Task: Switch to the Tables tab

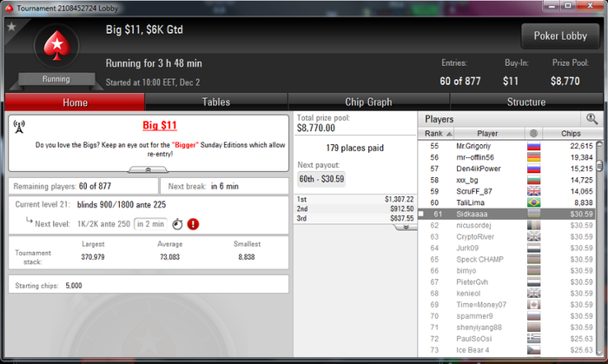Action: click(216, 102)
